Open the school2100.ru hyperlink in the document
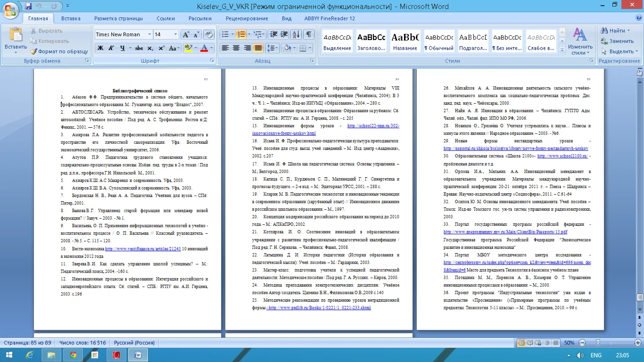Screen dimensions: 644x362 click(x=562, y=156)
